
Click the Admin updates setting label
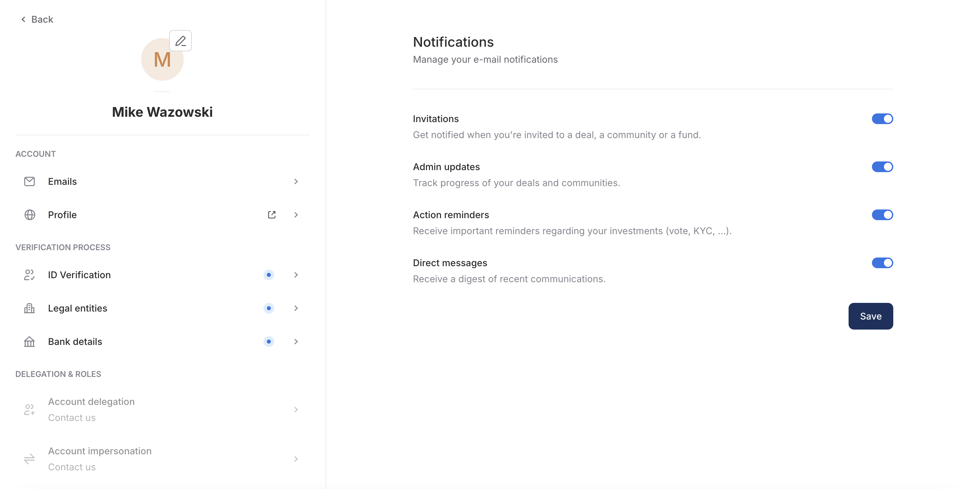coord(446,167)
